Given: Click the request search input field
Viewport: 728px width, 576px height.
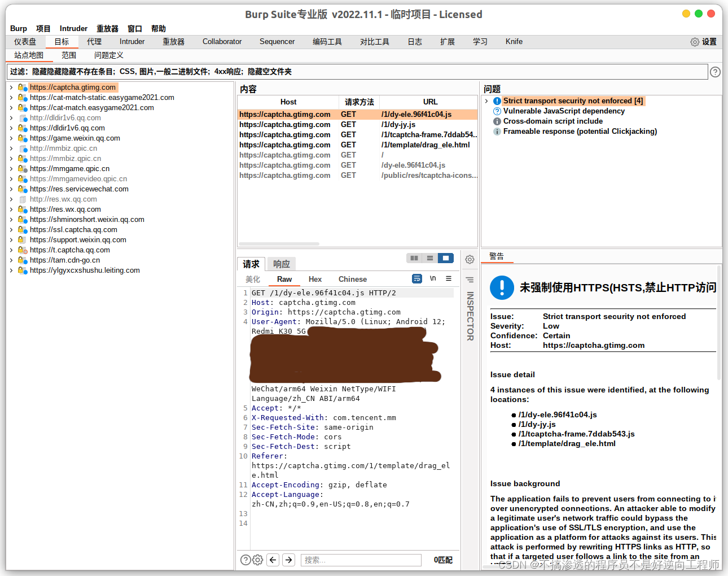Looking at the screenshot, I should coord(361,560).
